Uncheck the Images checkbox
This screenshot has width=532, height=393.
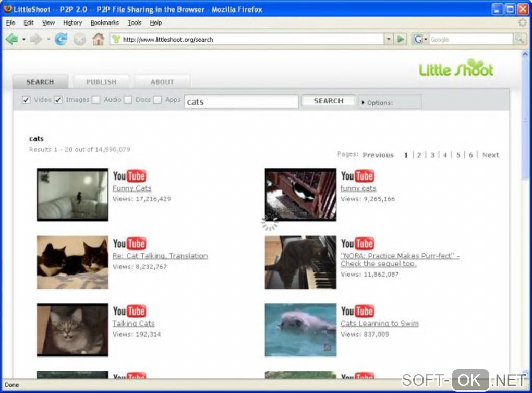point(58,100)
